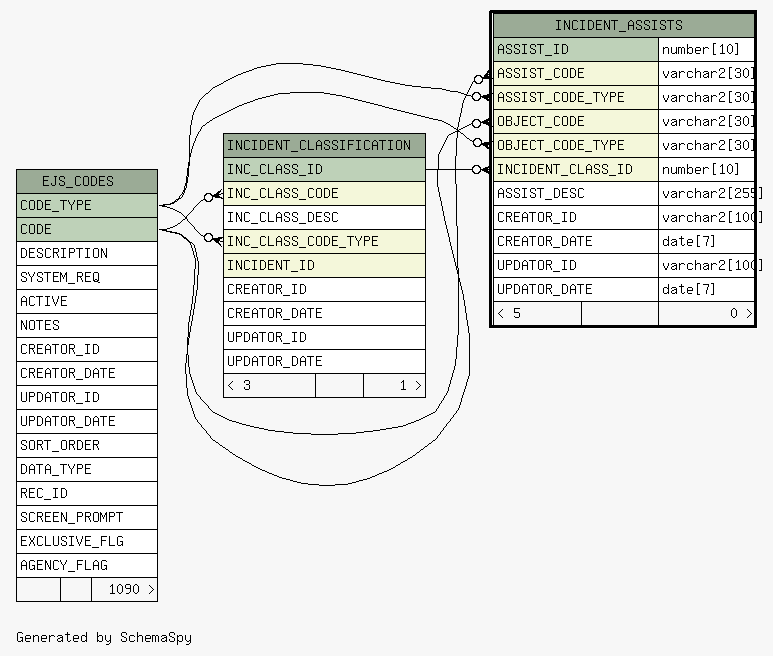Select CODE_TYPE column in EJS_CODES
Screen dimensions: 773x656
tap(87, 206)
